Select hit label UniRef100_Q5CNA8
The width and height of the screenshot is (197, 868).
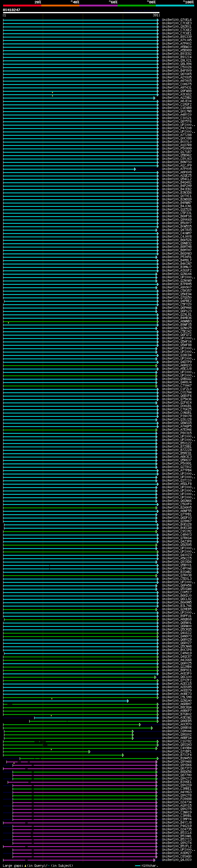(x=177, y=647)
